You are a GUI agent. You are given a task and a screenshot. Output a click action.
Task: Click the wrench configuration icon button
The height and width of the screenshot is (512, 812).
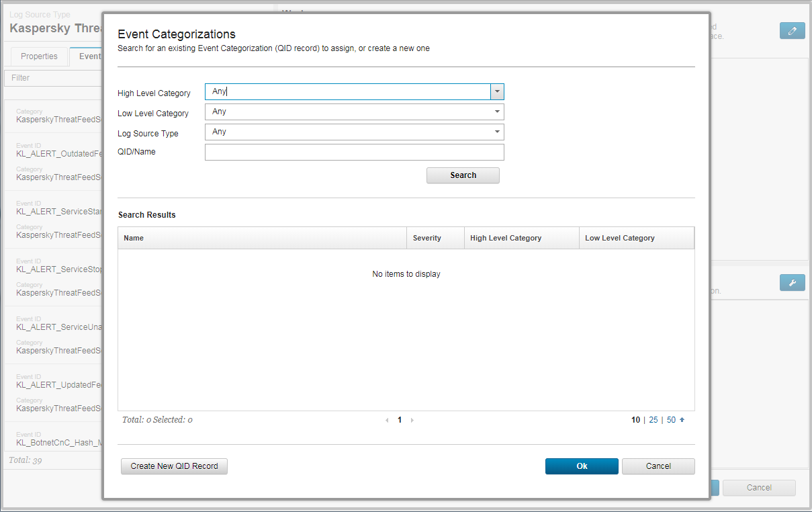point(792,283)
